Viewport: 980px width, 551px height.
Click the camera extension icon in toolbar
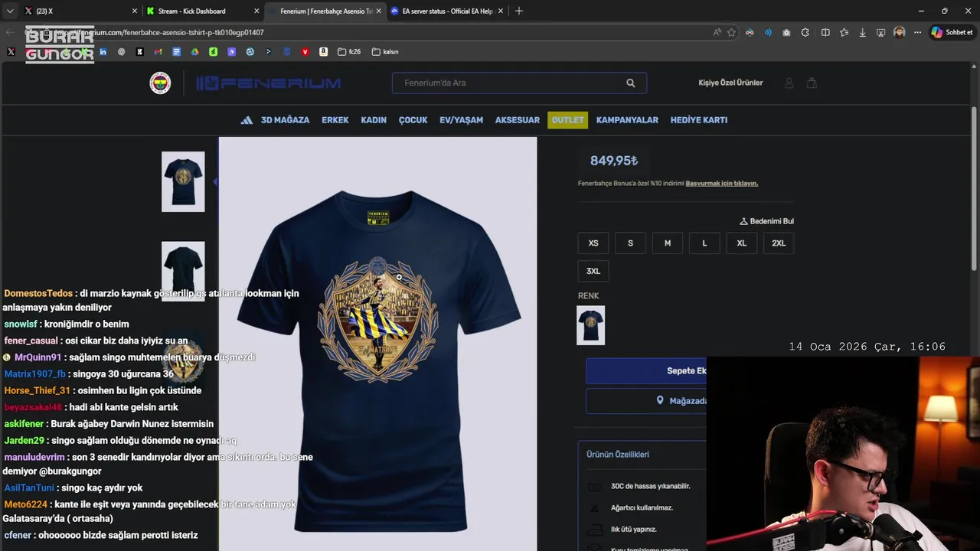[x=787, y=32]
